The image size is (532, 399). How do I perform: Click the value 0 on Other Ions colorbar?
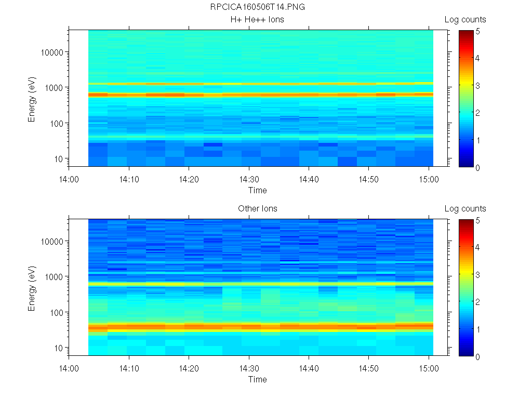[478, 357]
